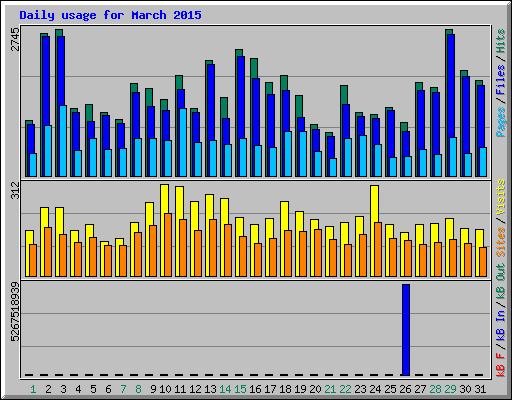Click the orange sites bar for day 10
Image resolution: width=512 pixels, height=400 pixels.
pyautogui.click(x=168, y=245)
